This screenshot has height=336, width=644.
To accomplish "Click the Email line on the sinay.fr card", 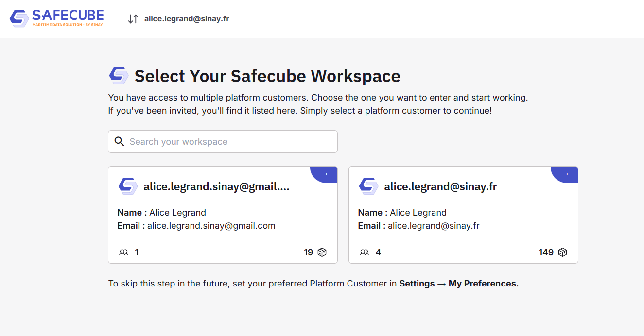I will coord(419,226).
